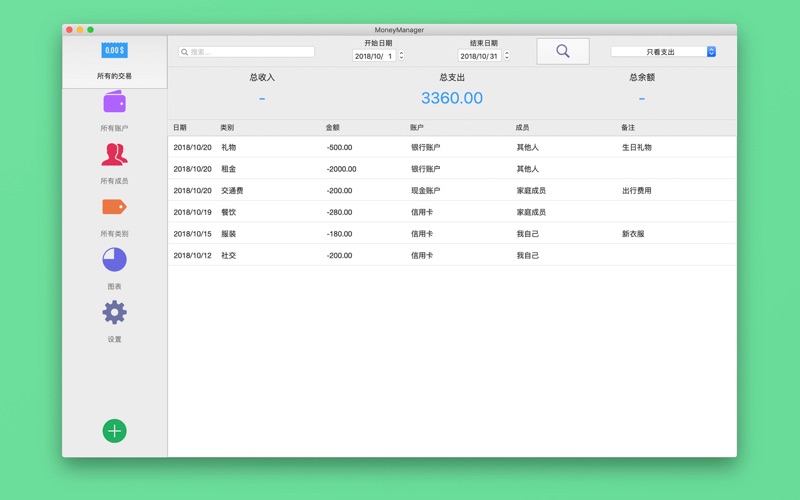Click the 结束日期 date stepper arrows
The height and width of the screenshot is (500, 800).
point(507,56)
